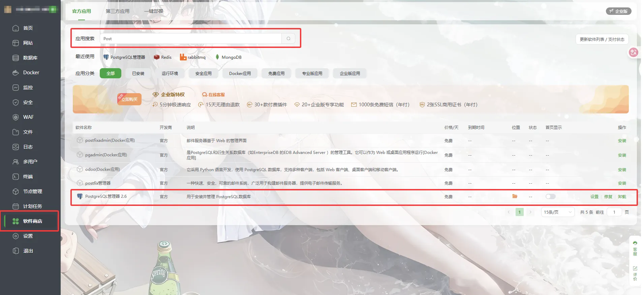Image resolution: width=644 pixels, height=295 pixels.
Task: Open the 15条/页 page size dropdown
Action: 558,212
